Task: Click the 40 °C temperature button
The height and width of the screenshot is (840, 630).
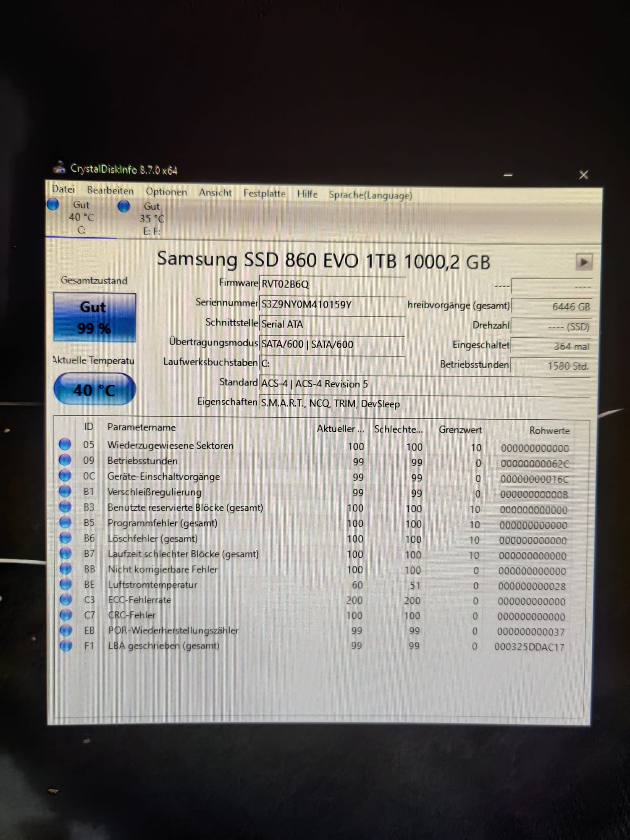Action: [94, 390]
